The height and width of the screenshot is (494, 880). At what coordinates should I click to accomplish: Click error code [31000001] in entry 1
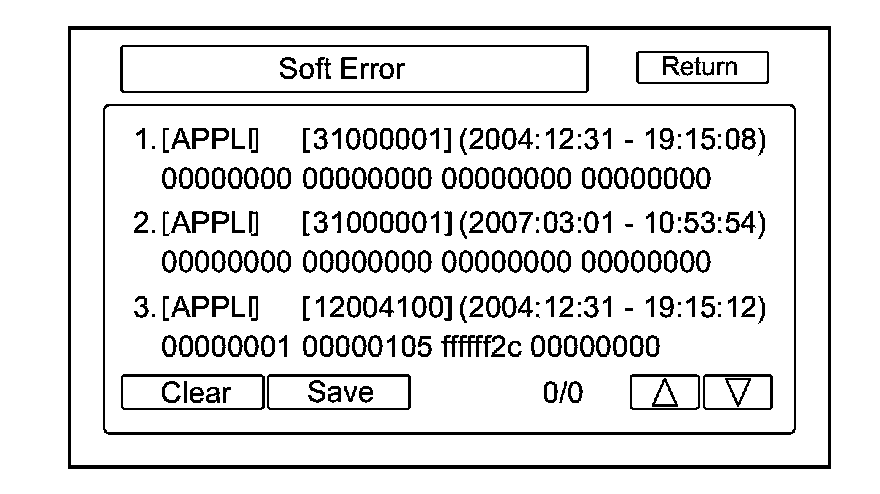coord(377,140)
